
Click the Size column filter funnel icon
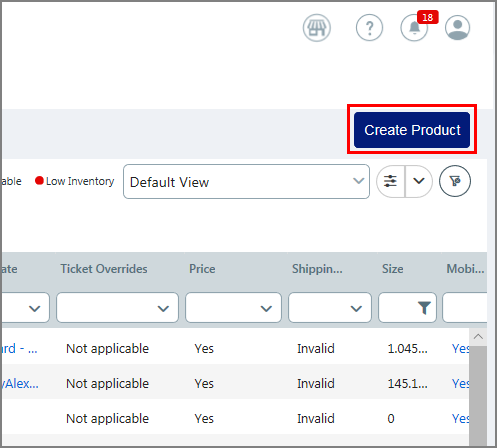pos(424,308)
